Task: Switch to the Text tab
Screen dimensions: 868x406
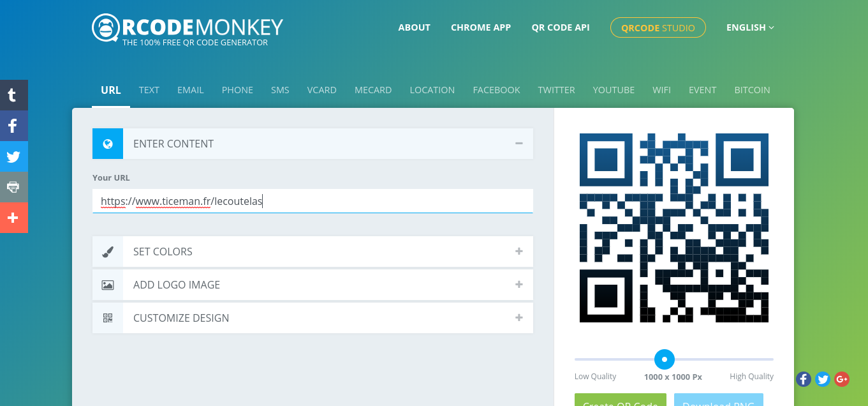Action: 149,90
